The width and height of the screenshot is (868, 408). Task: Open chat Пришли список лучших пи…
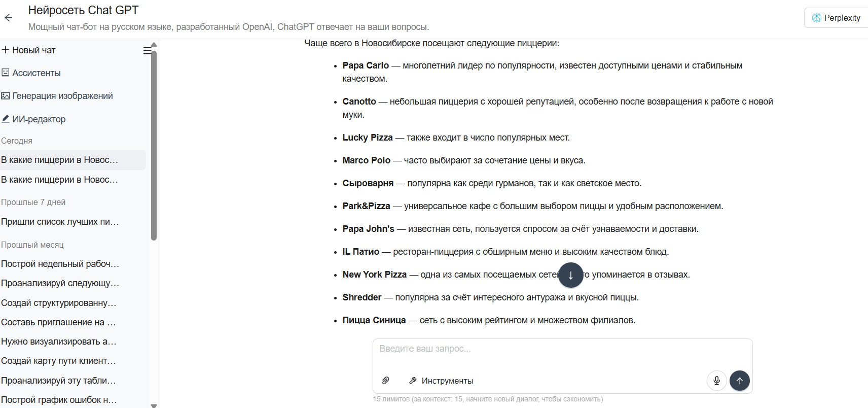tap(60, 222)
